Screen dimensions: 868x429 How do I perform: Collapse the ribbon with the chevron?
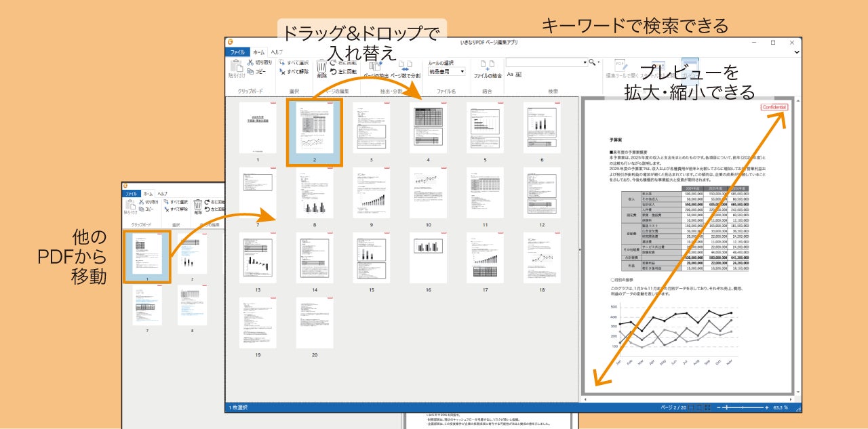coord(797,52)
